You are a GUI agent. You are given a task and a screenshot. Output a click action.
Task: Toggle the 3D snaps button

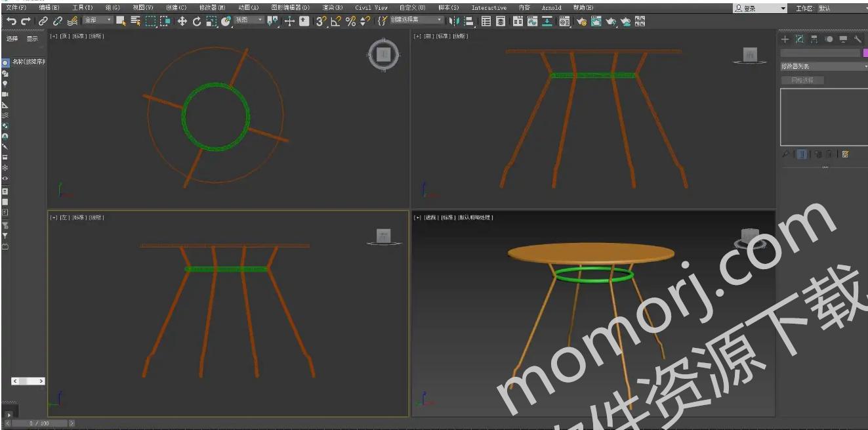(x=321, y=21)
